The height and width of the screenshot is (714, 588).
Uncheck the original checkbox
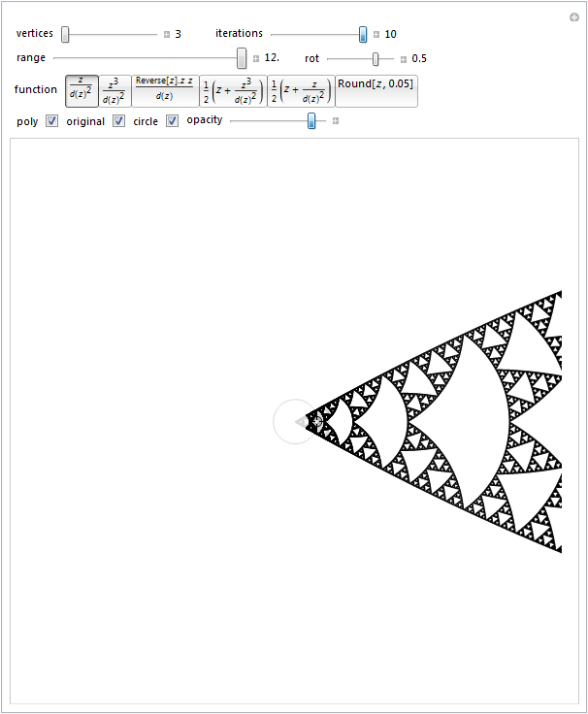point(118,121)
